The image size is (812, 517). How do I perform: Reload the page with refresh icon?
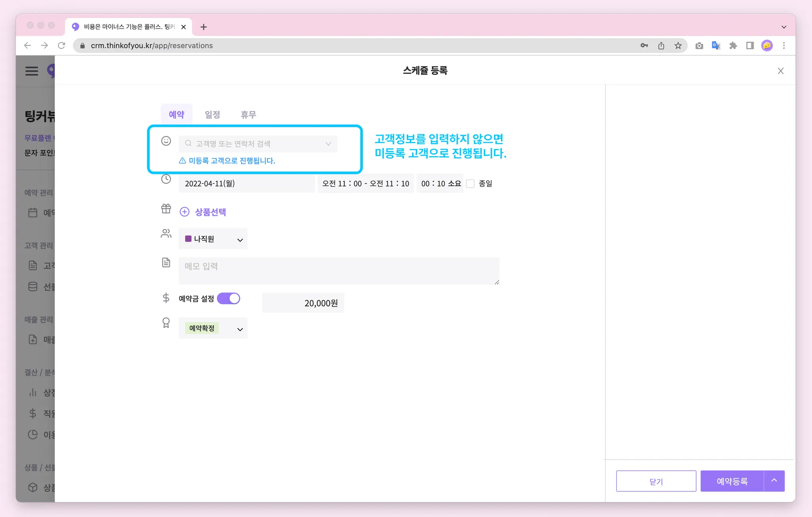pos(61,46)
